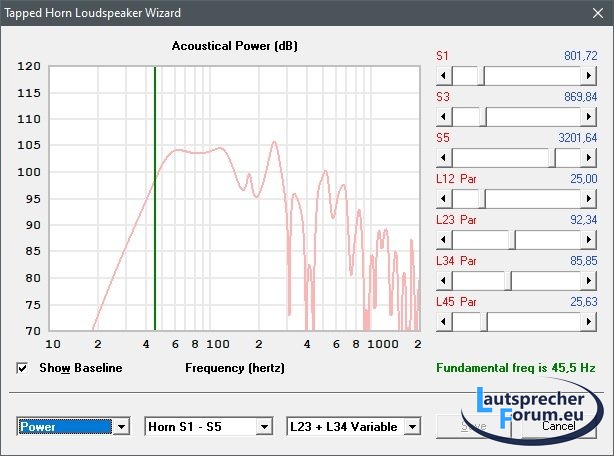Toggle the Show Baseline checkbox

point(23,368)
